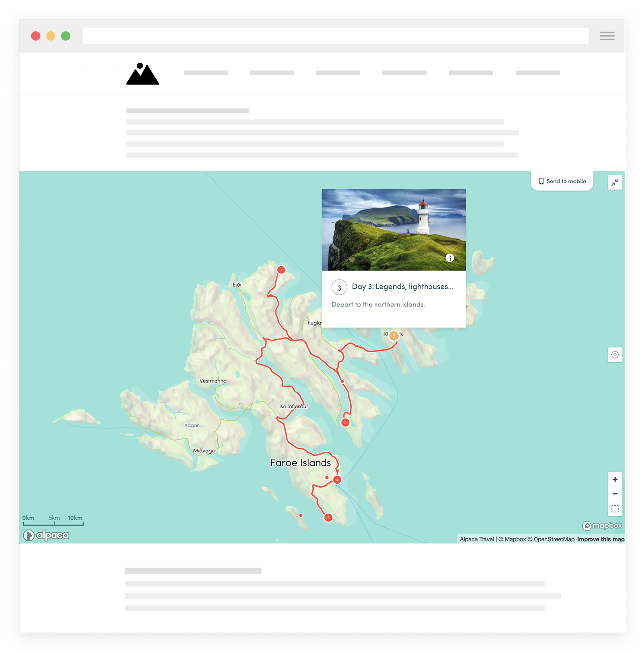Screen dimensions: 644x651
Task: Click the fit-to-bounds dashed square icon
Action: 615,509
